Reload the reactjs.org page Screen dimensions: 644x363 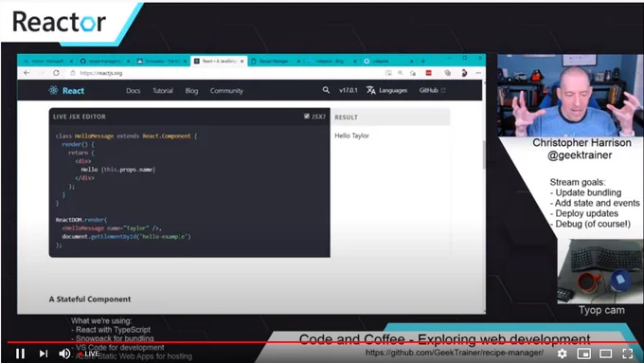coord(56,73)
